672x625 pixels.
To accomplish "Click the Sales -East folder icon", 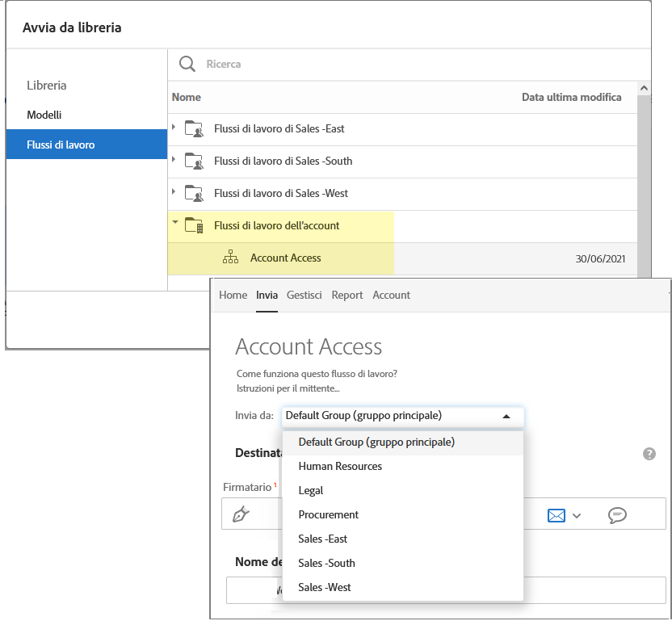I will 194,128.
